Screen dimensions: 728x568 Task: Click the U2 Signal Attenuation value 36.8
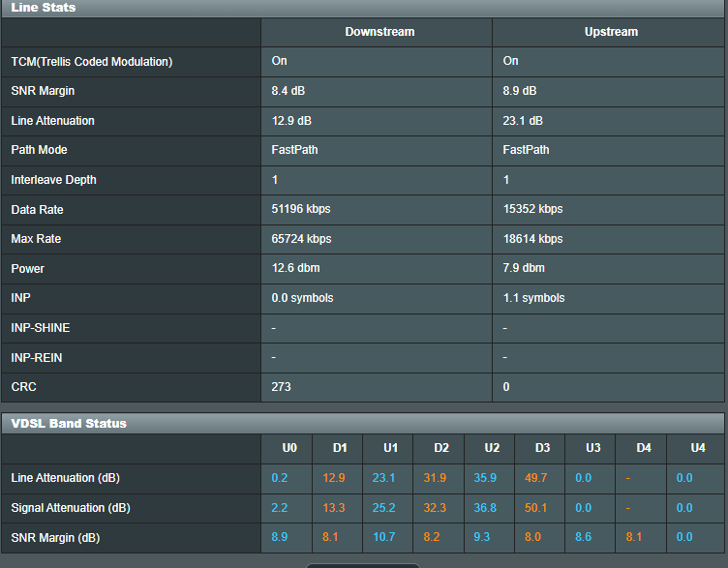coord(485,508)
